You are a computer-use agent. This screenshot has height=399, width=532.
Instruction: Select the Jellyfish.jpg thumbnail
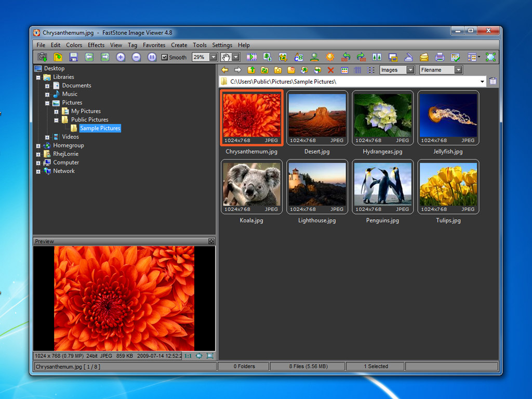click(448, 118)
